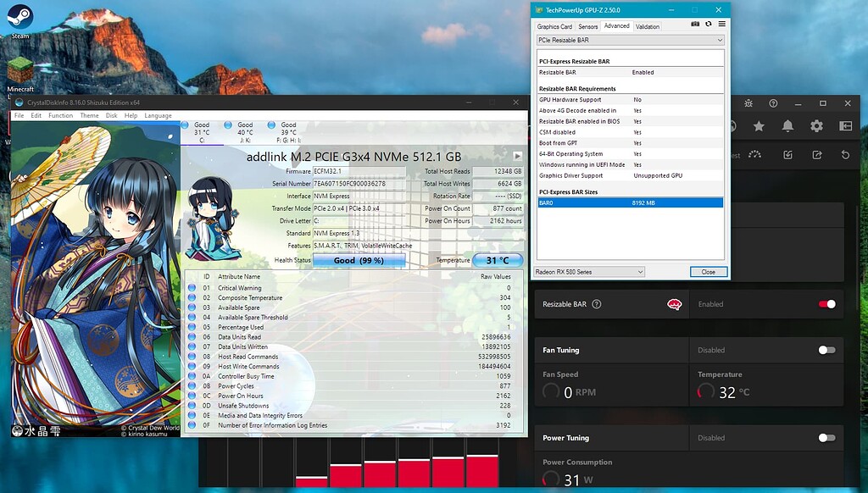Click the Power On Hours status orb
The height and width of the screenshot is (493, 868).
pyautogui.click(x=192, y=396)
